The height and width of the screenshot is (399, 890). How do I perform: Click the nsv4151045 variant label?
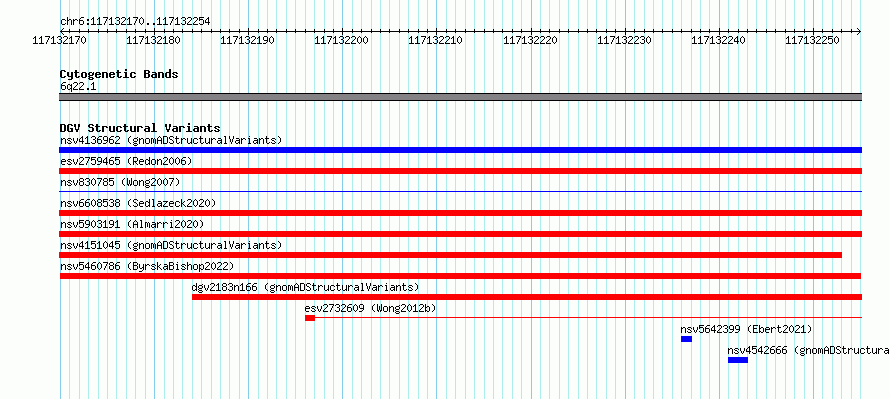point(171,245)
